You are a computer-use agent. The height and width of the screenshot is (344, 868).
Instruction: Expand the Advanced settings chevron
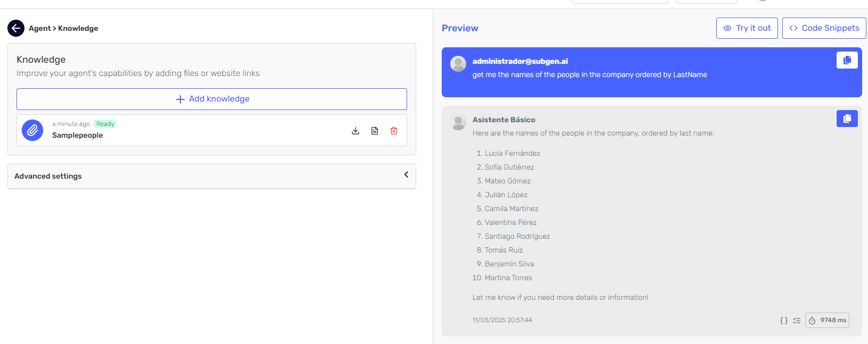tap(406, 175)
